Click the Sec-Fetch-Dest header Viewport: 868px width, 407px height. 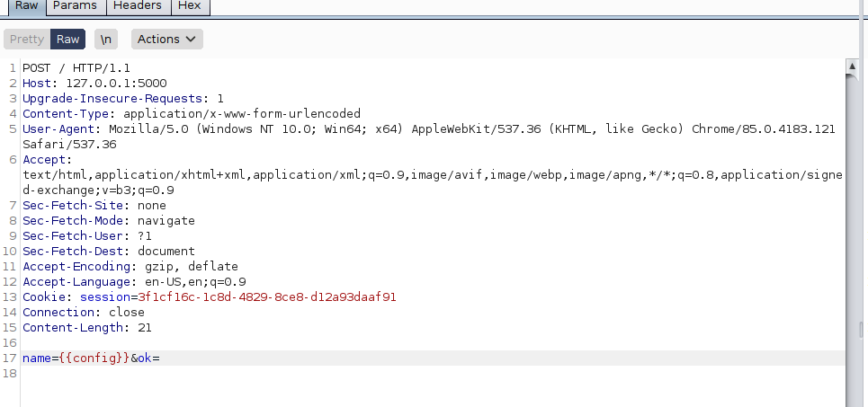(x=73, y=251)
